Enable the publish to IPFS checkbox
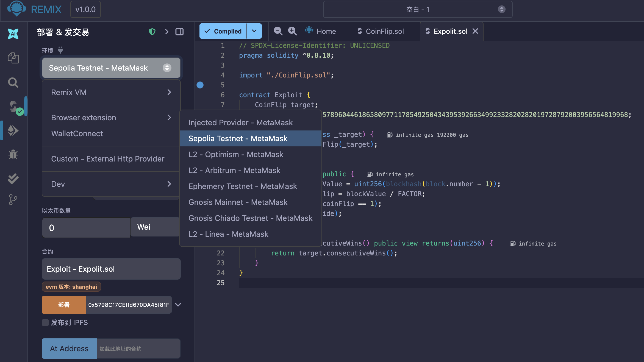 (x=45, y=322)
